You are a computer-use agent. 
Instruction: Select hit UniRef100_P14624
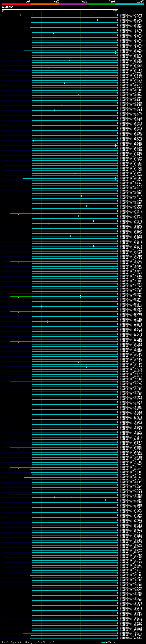[131, 620]
